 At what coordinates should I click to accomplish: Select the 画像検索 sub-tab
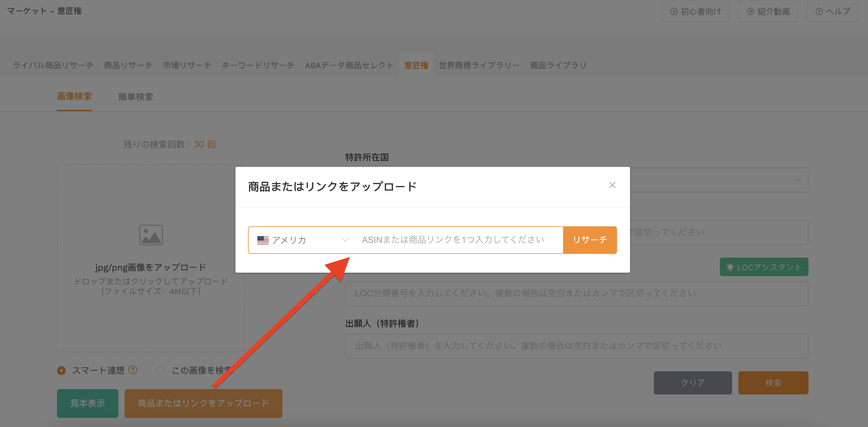point(75,97)
